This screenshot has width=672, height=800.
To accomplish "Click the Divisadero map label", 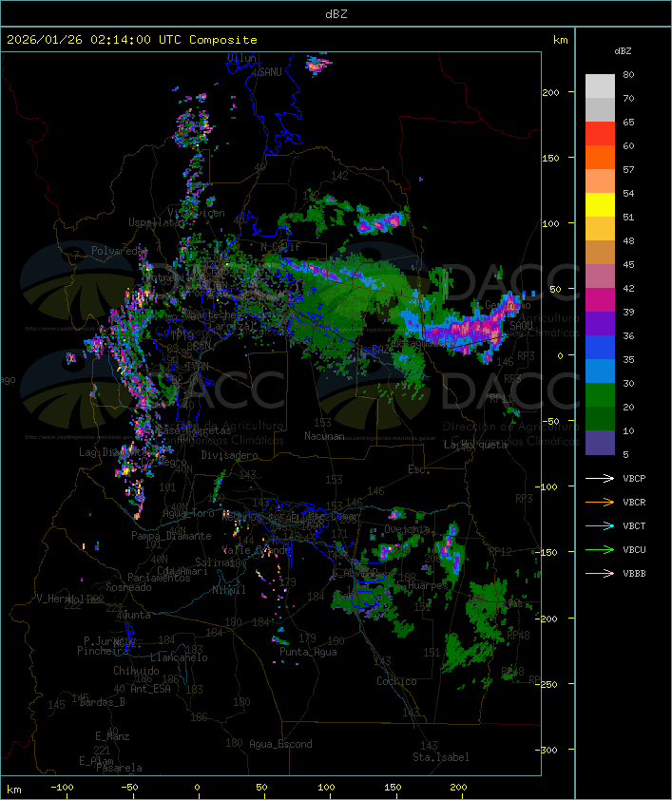I will [x=229, y=455].
